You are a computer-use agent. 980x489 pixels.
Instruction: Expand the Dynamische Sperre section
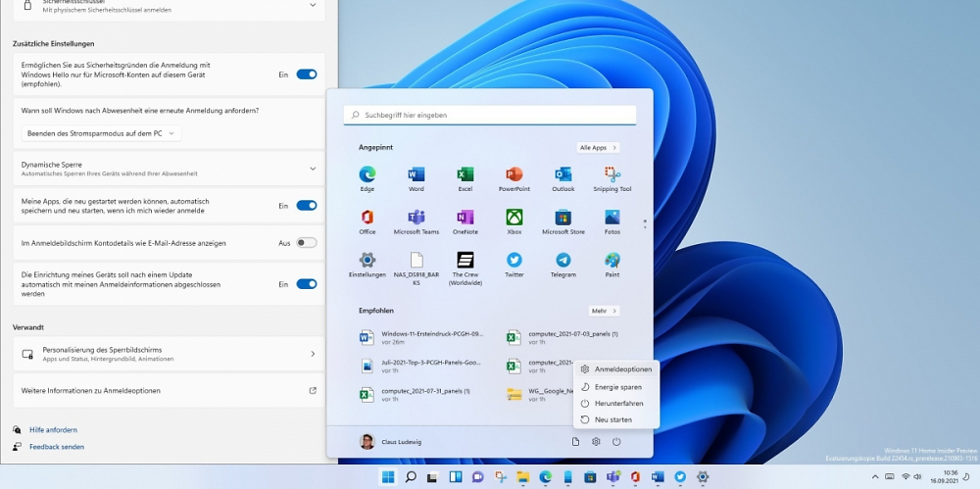[169, 169]
